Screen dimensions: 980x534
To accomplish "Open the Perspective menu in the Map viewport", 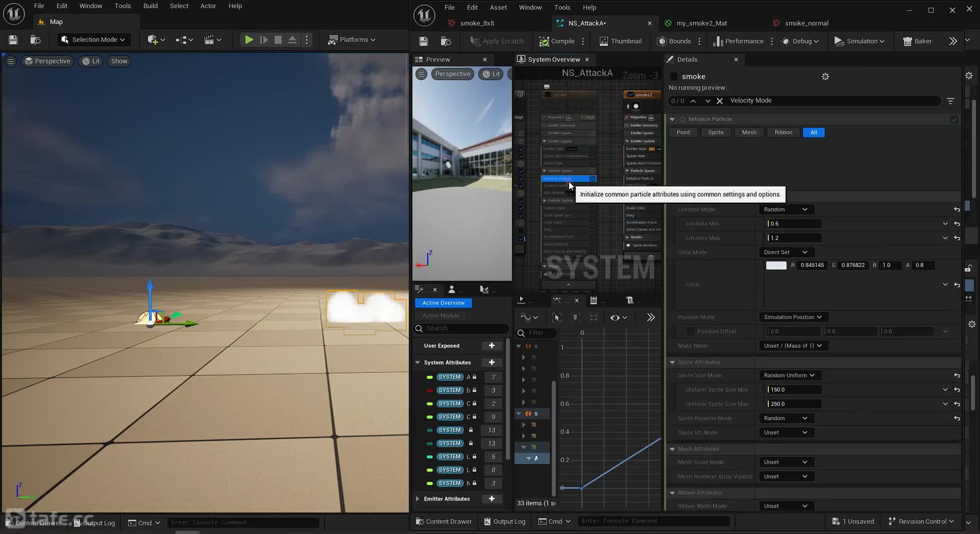I will 47,61.
